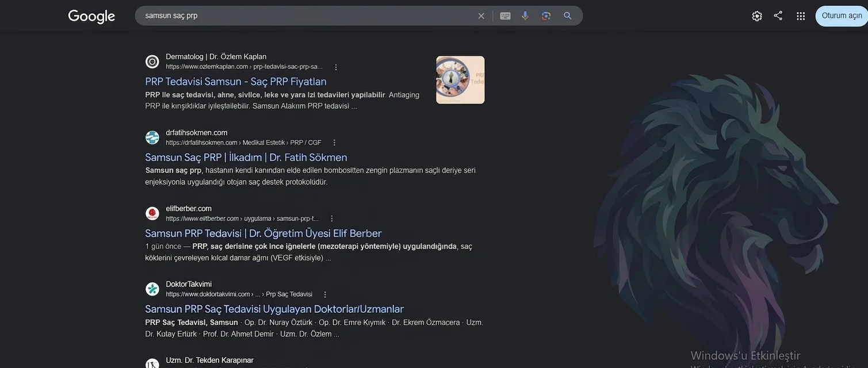Open more options for elifberber.com result
868x368 pixels.
(x=331, y=218)
